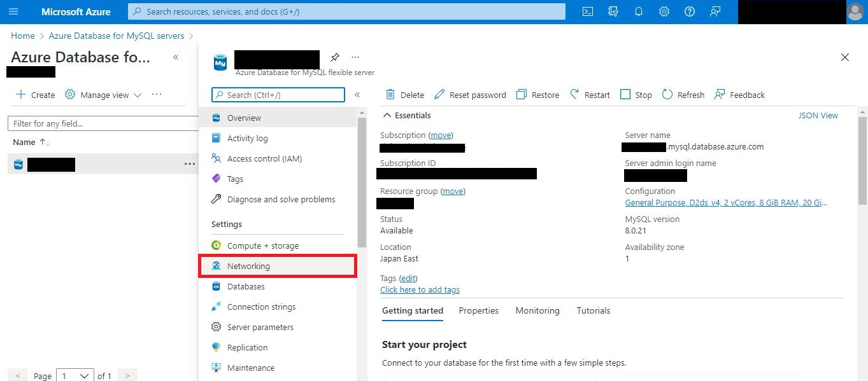Open Replication settings
Viewport: 868px width, 381px height.
tap(278, 347)
